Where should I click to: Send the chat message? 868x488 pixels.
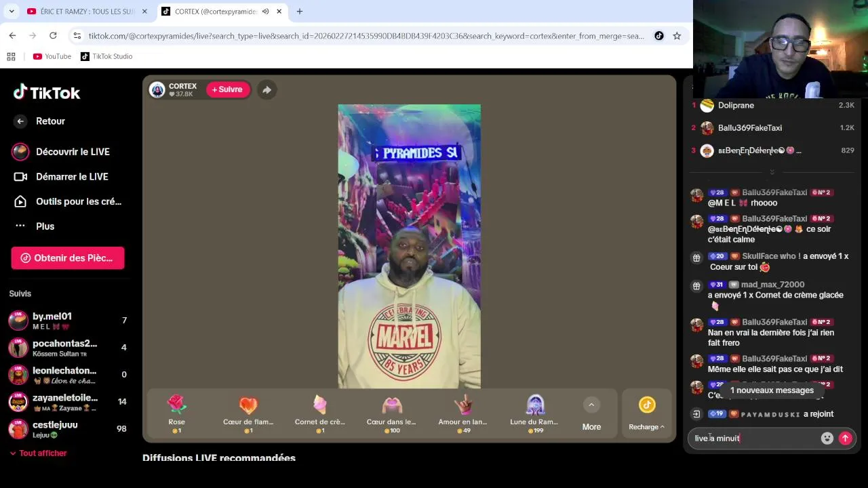coord(846,439)
